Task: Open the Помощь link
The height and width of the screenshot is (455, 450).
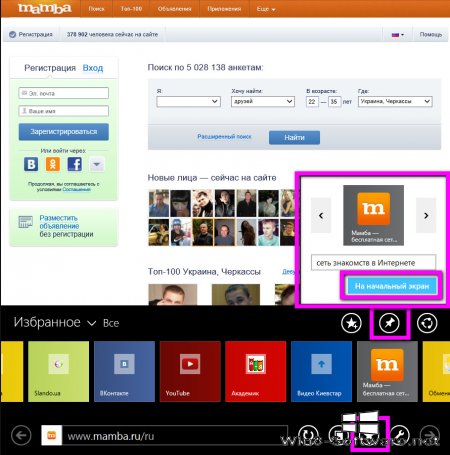Action: point(431,35)
